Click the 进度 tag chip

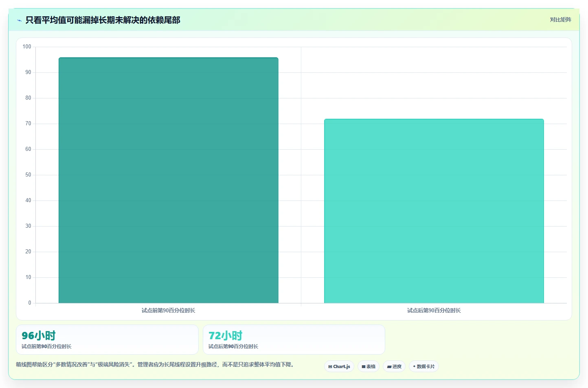tap(394, 366)
